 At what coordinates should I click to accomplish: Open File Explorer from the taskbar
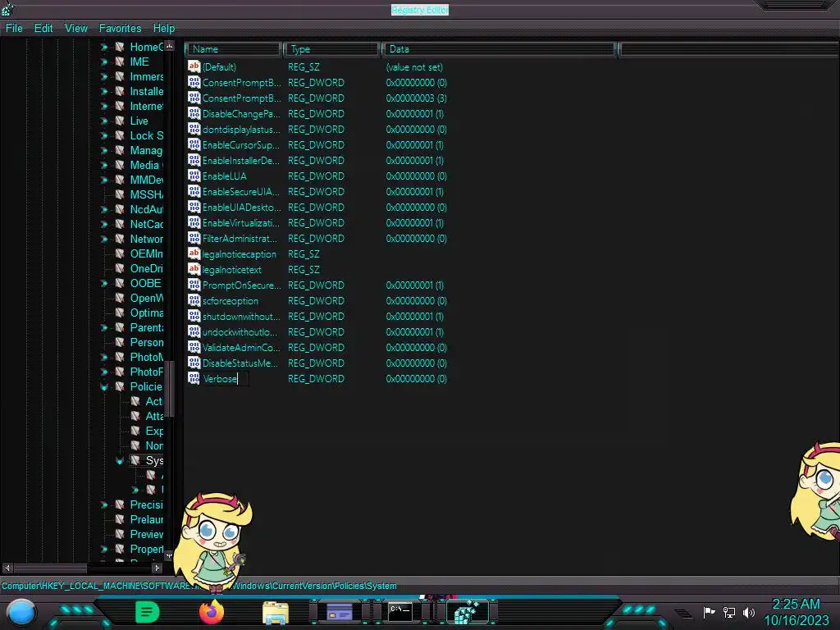(276, 613)
